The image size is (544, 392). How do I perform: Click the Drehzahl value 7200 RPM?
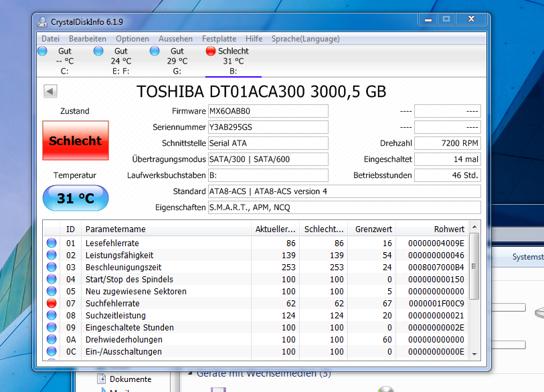(x=448, y=143)
